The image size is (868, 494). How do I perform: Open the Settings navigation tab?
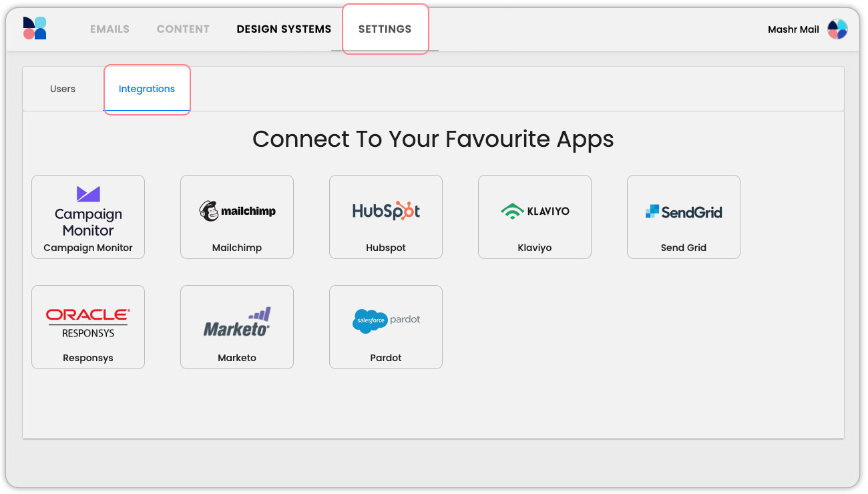pyautogui.click(x=385, y=29)
